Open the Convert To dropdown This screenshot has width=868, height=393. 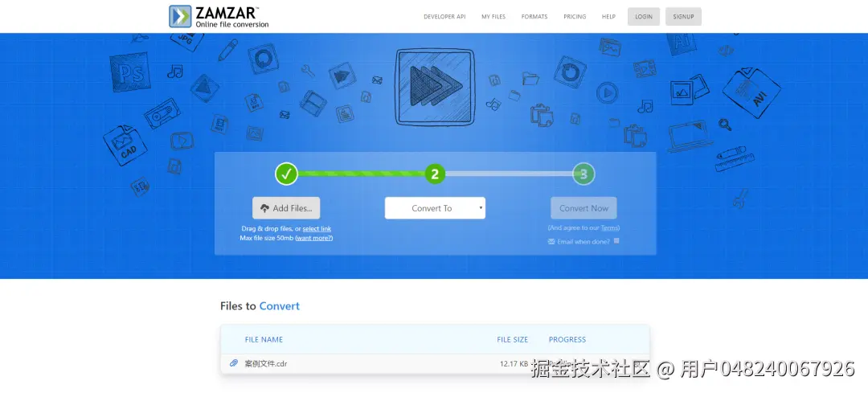(435, 208)
